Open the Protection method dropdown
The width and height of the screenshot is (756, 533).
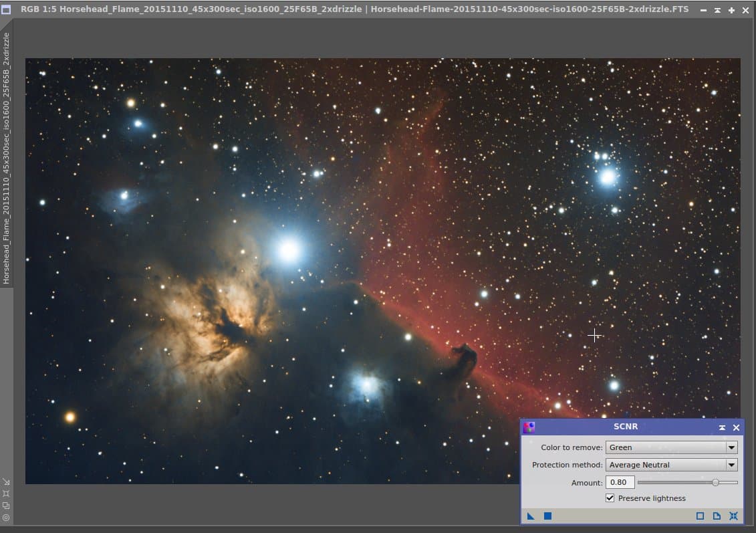pyautogui.click(x=671, y=465)
